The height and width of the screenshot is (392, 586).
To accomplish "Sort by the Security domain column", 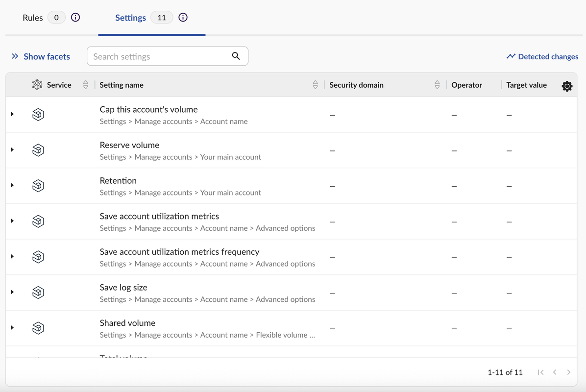I will 437,85.
